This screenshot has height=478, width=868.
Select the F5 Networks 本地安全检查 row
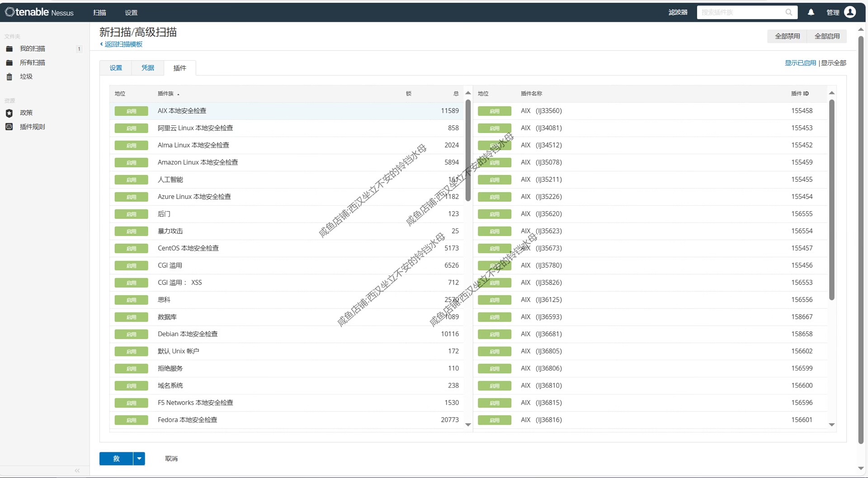pyautogui.click(x=287, y=403)
